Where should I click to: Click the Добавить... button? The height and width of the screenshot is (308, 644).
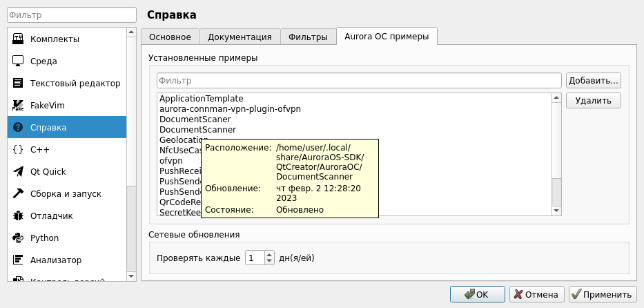pos(593,80)
